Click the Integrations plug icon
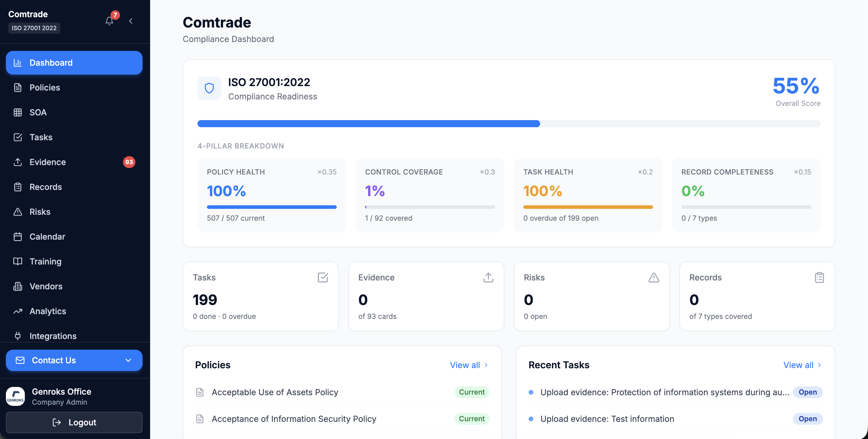Screen dimensions: 868x439 [x=17, y=336]
